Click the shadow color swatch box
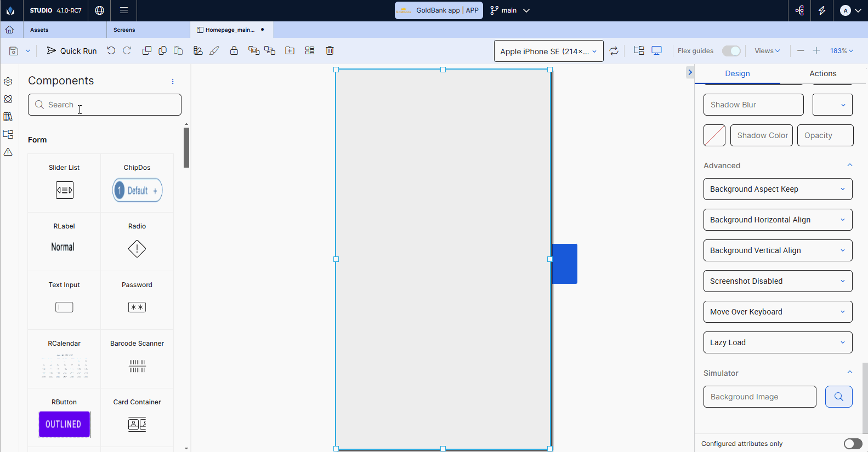 tap(714, 135)
